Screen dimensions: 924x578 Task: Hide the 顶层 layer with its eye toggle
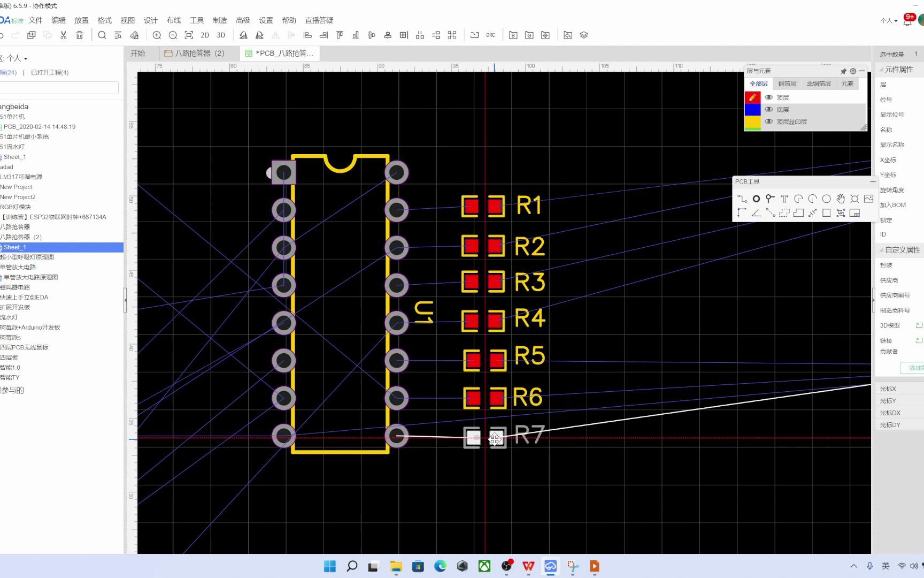click(x=769, y=97)
